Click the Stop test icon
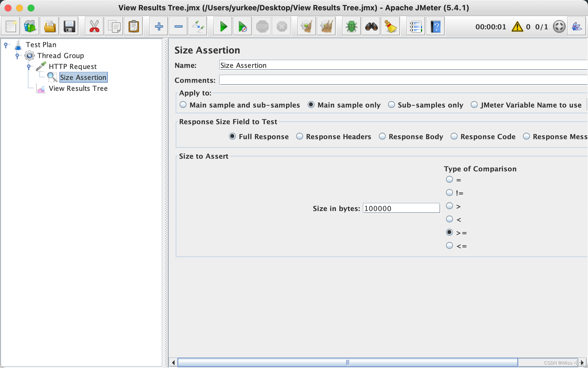 [262, 26]
